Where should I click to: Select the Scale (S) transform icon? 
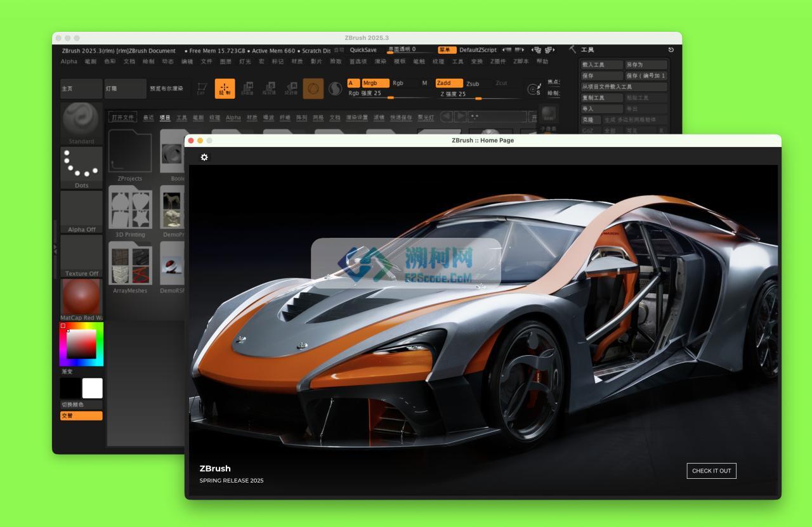click(x=269, y=89)
